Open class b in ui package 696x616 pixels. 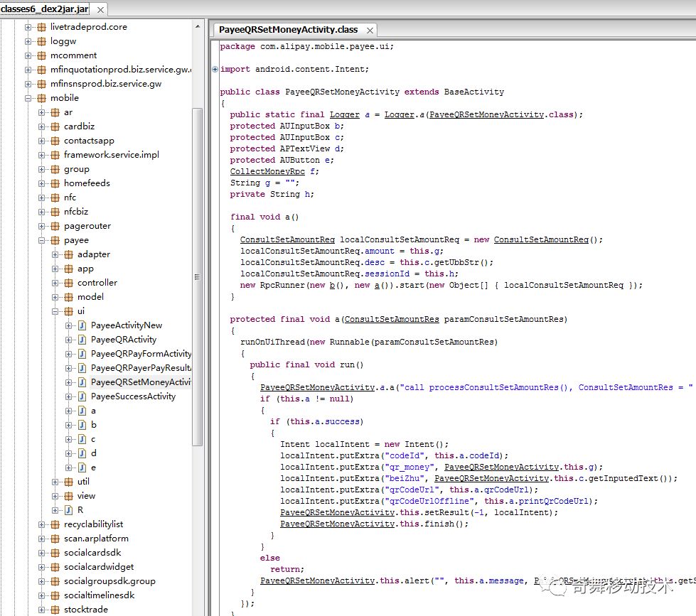pyautogui.click(x=94, y=425)
